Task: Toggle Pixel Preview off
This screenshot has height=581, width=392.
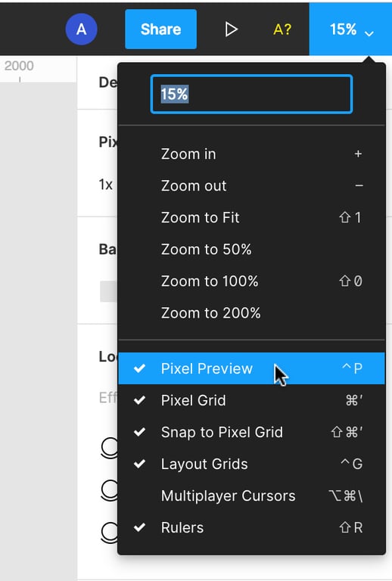Action: (251, 368)
